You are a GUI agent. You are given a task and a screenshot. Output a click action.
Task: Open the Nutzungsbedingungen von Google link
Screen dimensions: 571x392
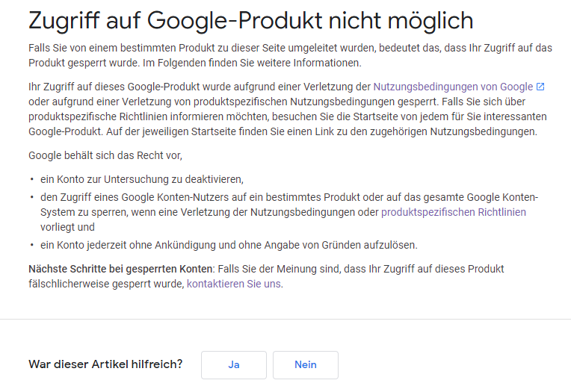coord(453,87)
